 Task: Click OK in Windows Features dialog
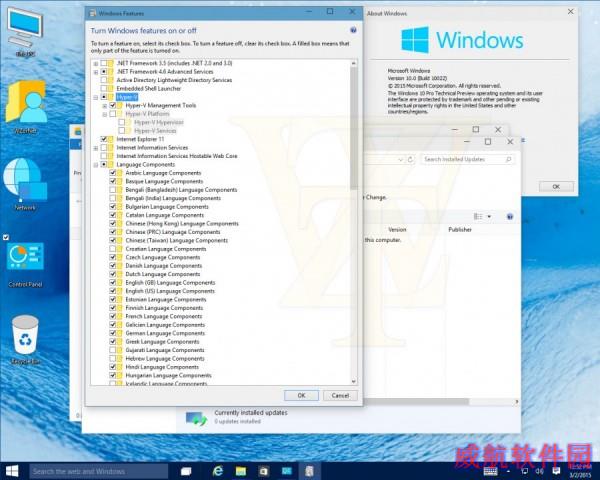(x=301, y=395)
